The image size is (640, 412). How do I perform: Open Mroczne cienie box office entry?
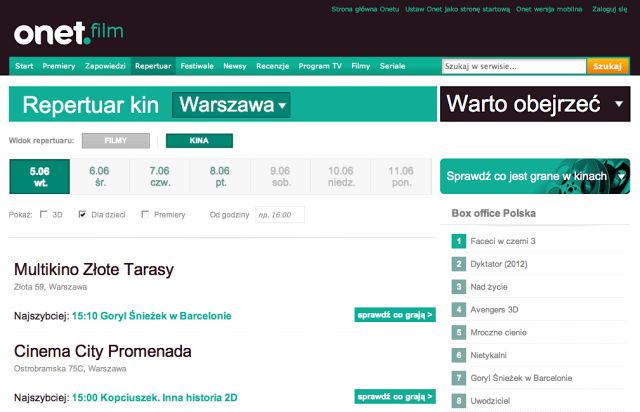498,332
